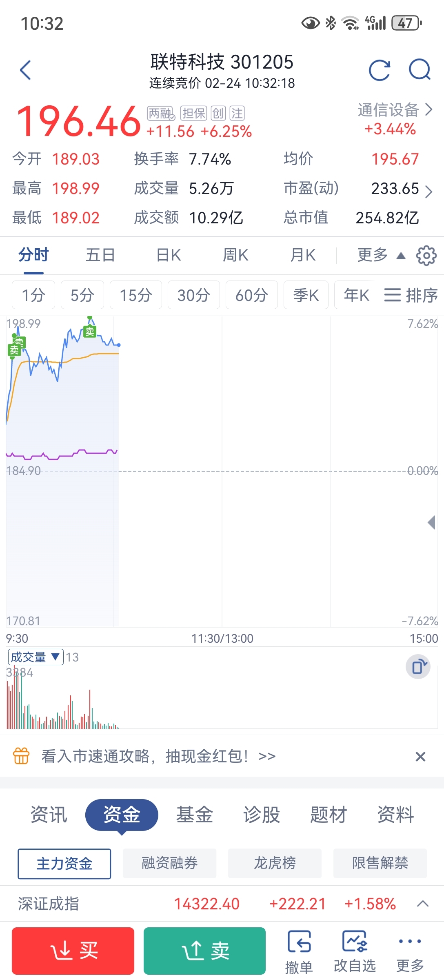Open the search magnifier icon

[420, 70]
